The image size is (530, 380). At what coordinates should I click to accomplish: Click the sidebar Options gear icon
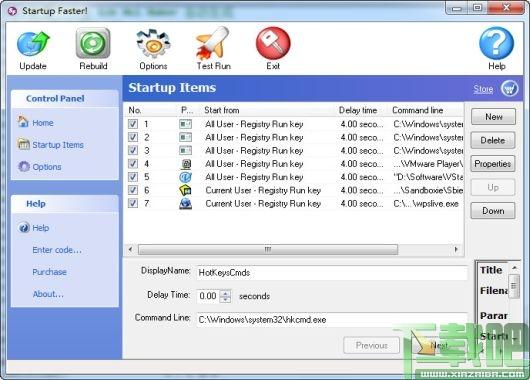[24, 166]
